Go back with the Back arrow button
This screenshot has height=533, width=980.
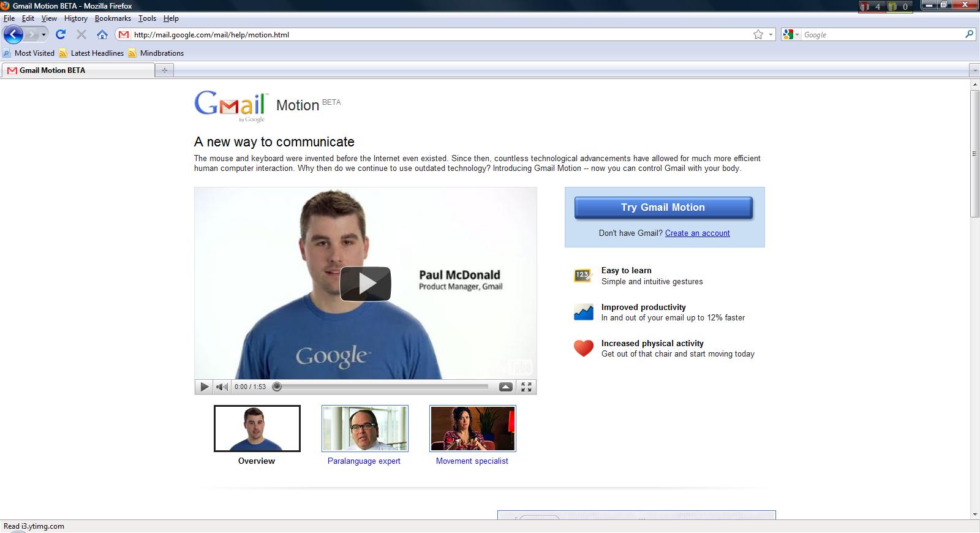pos(13,34)
